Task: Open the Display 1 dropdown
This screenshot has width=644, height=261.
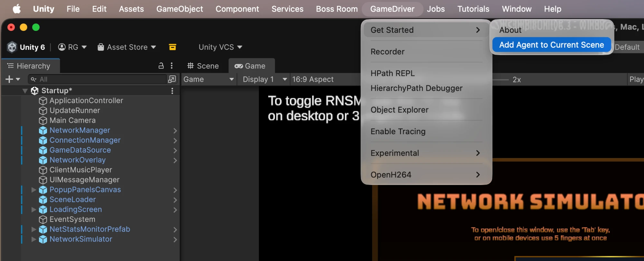Action: tap(264, 79)
